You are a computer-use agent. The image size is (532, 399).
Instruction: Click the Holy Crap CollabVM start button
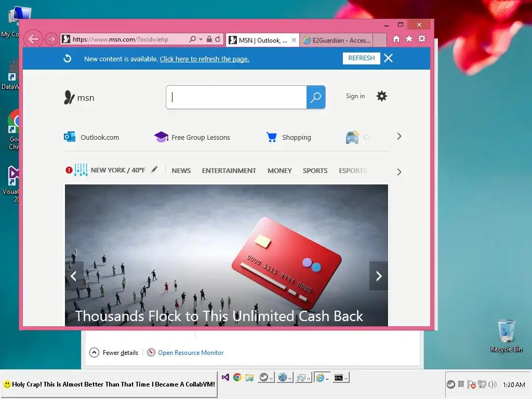109,384
